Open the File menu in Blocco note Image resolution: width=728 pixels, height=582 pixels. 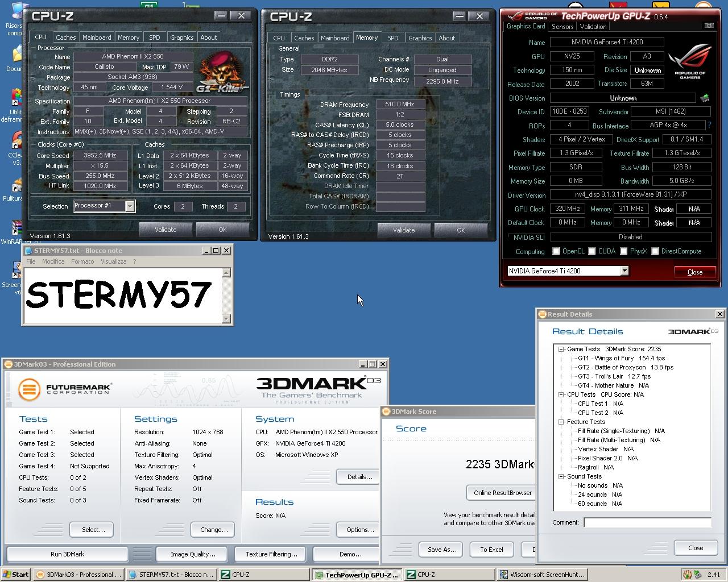31,261
